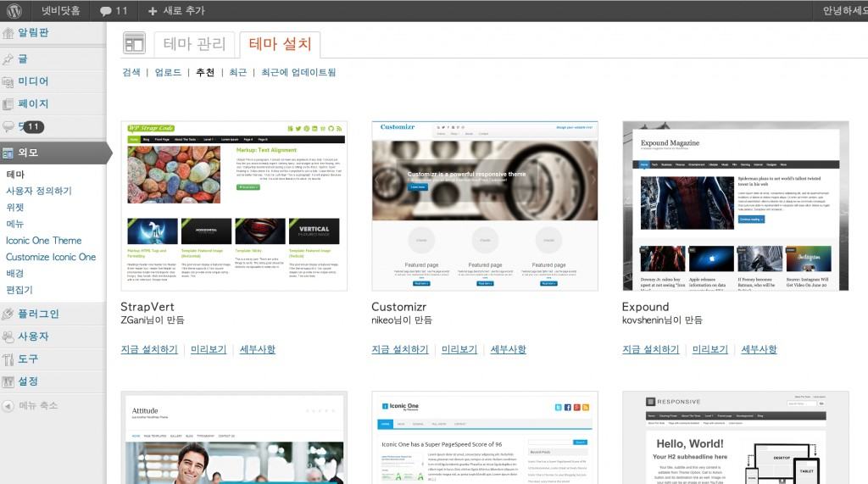This screenshot has width=868, height=484.
Task: Open 플러그인 plugins menu
Action: point(38,314)
